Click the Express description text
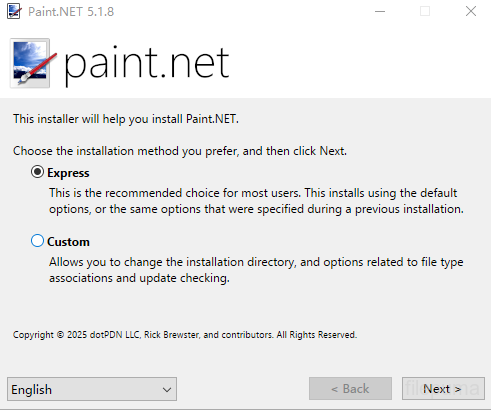 (x=256, y=201)
